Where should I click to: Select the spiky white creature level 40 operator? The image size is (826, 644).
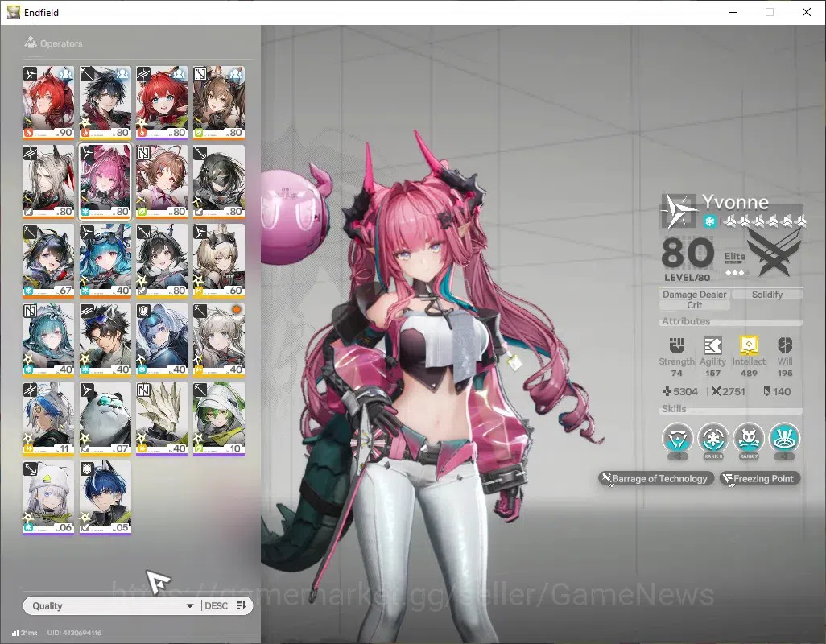[x=162, y=418]
